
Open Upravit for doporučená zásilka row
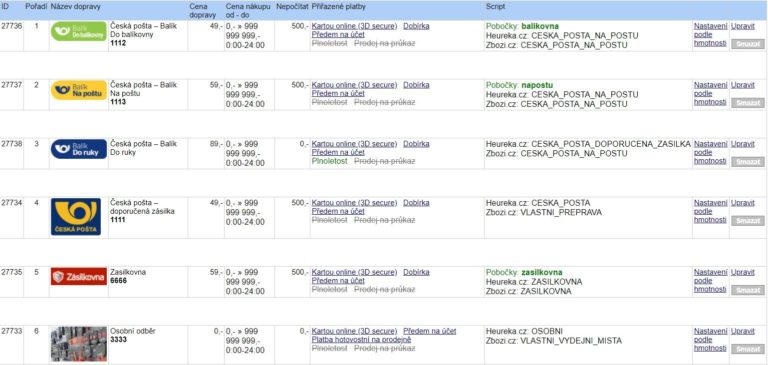click(743, 203)
